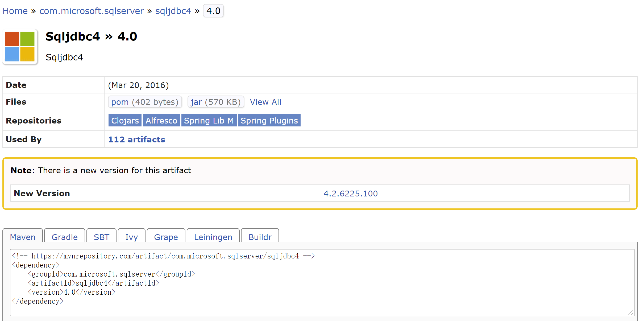Download the jar file
The width and height of the screenshot is (644, 321).
coord(216,102)
